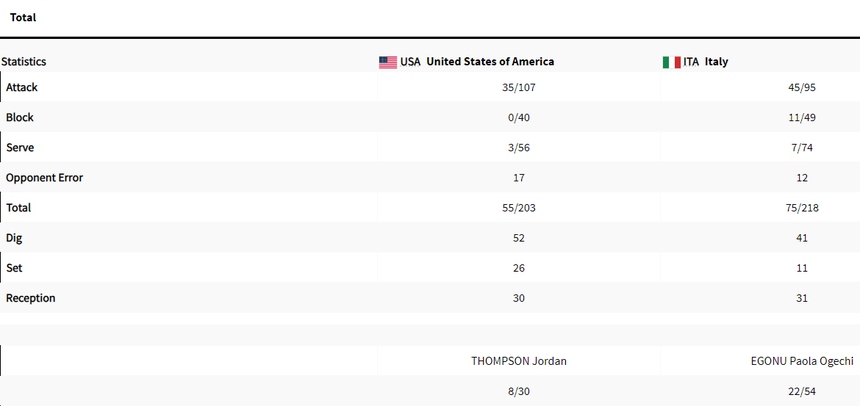This screenshot has height=406, width=860.
Task: Open the ITA Italy team link
Action: [x=706, y=62]
